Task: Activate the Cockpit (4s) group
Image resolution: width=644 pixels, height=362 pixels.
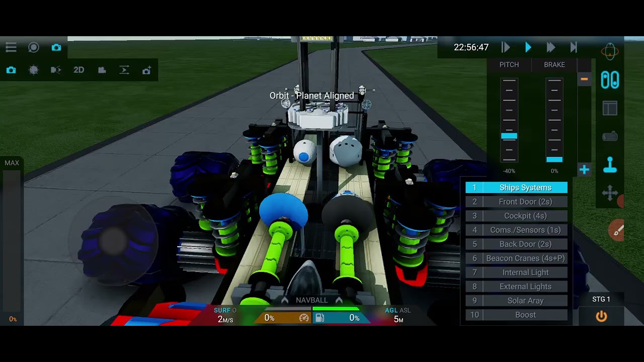Action: [x=517, y=216]
